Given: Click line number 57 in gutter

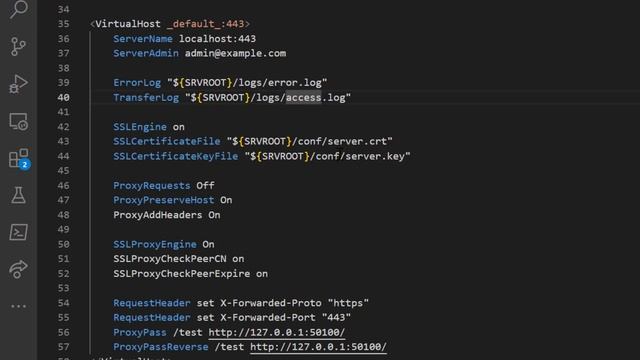Looking at the screenshot, I should [x=63, y=347].
